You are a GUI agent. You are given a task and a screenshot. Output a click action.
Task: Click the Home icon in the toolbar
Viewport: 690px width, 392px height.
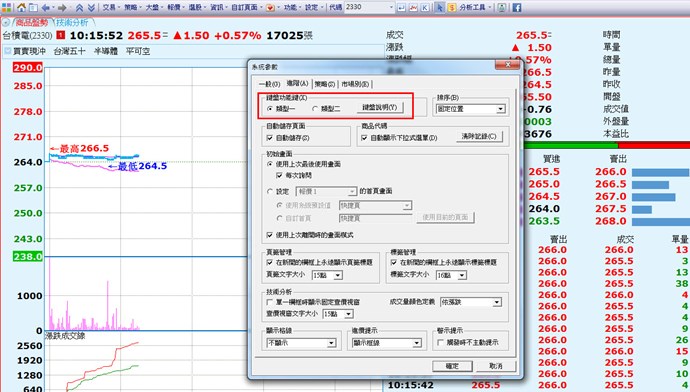[21, 7]
